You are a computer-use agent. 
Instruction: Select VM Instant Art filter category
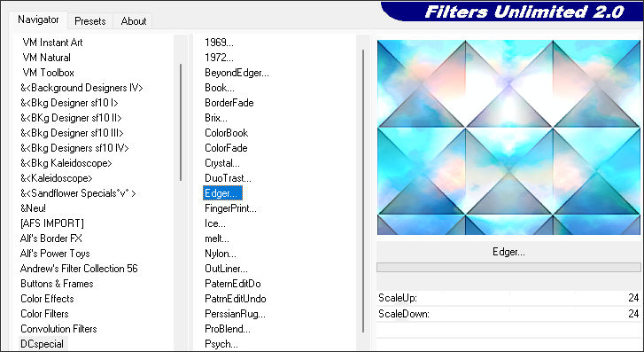pyautogui.click(x=52, y=43)
